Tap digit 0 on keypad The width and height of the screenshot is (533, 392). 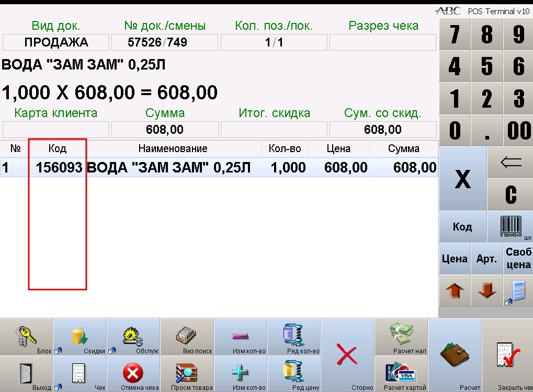click(x=455, y=131)
